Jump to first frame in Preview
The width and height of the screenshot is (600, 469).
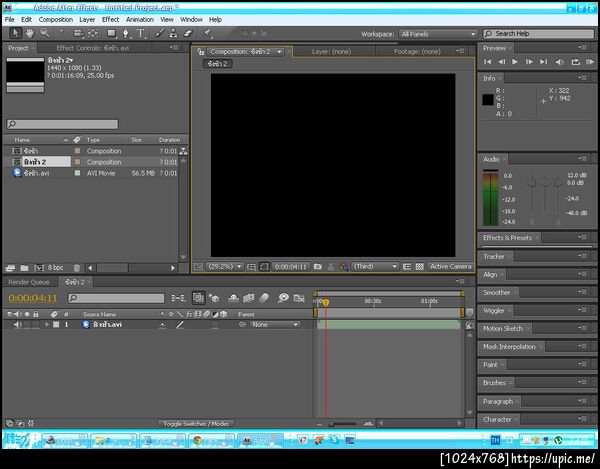488,62
